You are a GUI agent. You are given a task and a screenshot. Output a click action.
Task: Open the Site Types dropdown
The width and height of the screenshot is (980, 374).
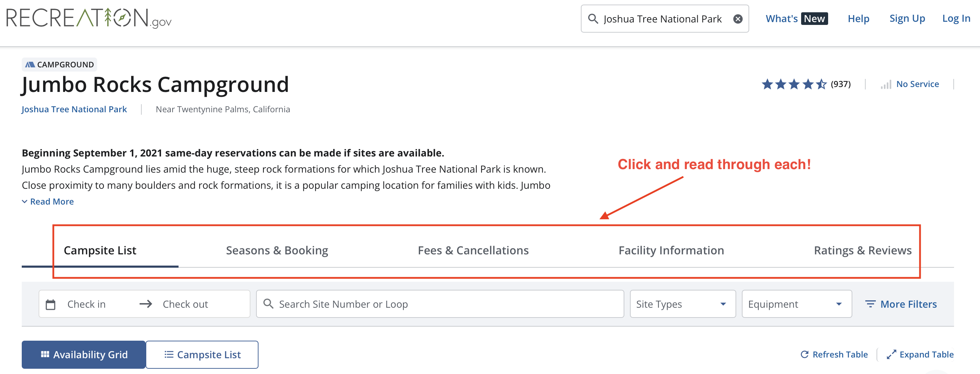(683, 304)
